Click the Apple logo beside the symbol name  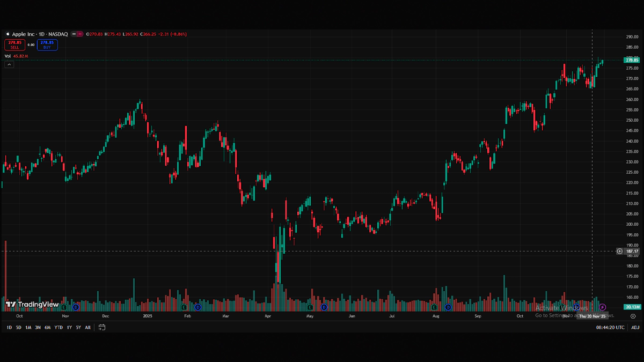pos(8,34)
